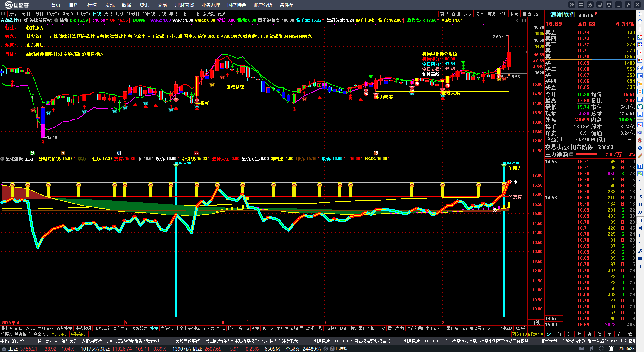Viewport: 644px width, 352px height.
Task: Click the blue up arrow in right sidebar
Action: [x=640, y=21]
